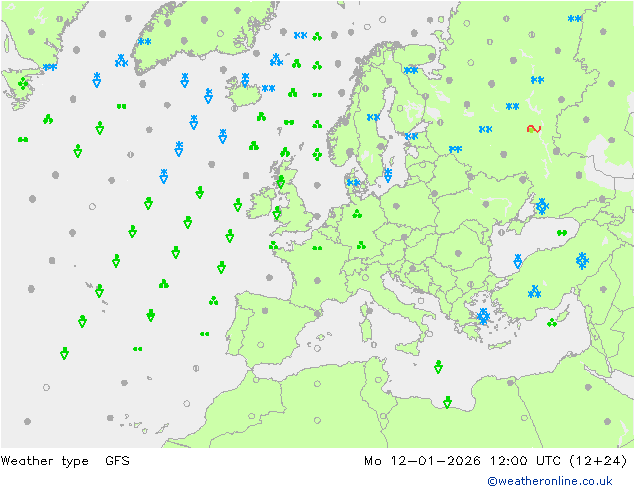Click the red freezing rain symbol over Russia
Viewport: 634px width, 490px height.
pyautogui.click(x=534, y=129)
